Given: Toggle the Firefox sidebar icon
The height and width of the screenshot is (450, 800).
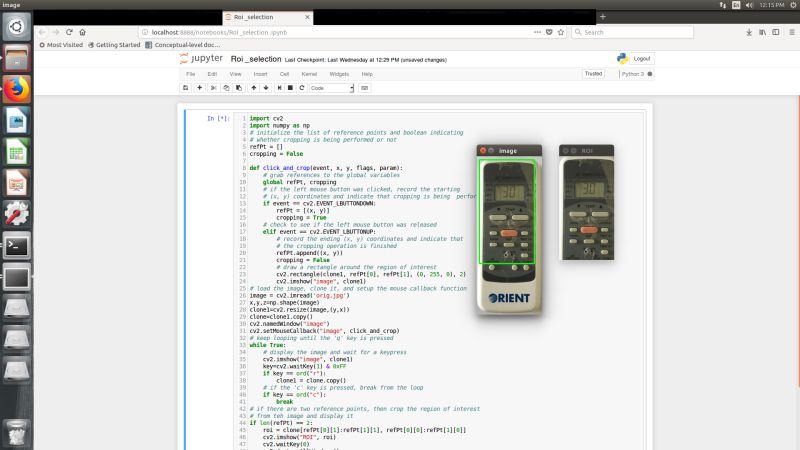Looking at the screenshot, I should tap(776, 32).
